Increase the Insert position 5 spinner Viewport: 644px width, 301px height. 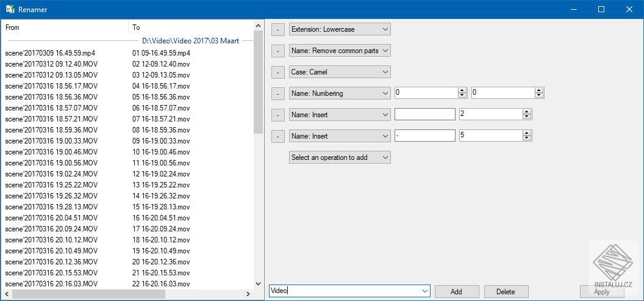point(527,134)
